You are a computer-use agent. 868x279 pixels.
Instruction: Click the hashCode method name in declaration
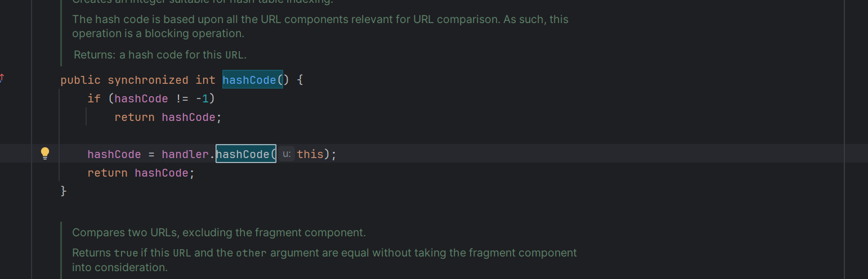[249, 80]
